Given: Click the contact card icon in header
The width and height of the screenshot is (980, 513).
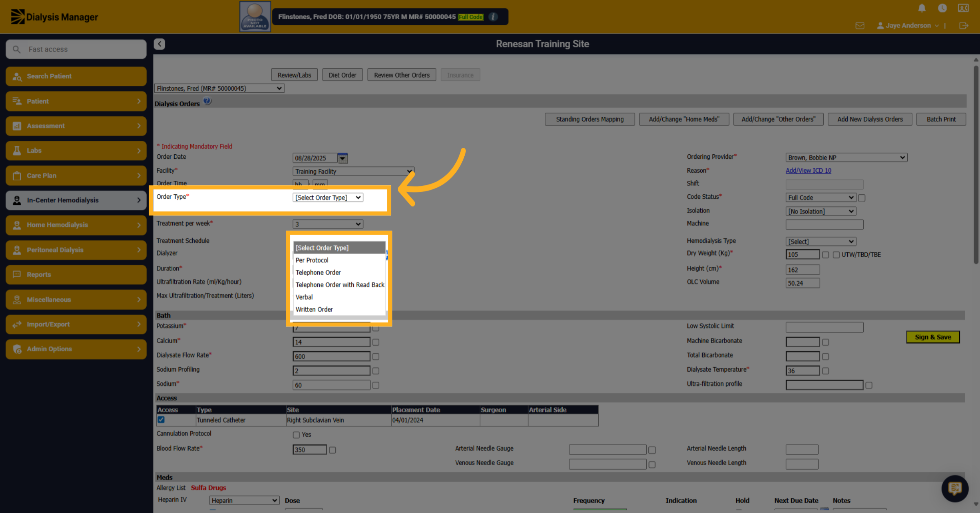Looking at the screenshot, I should [963, 8].
